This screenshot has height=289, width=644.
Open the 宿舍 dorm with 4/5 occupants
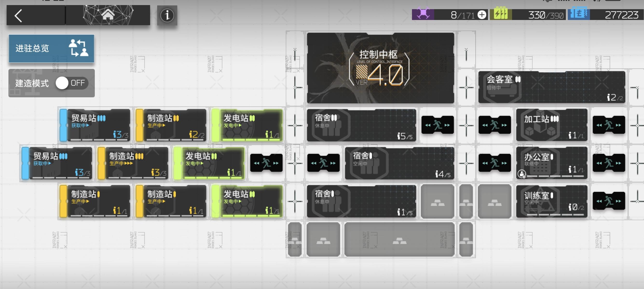click(x=399, y=163)
